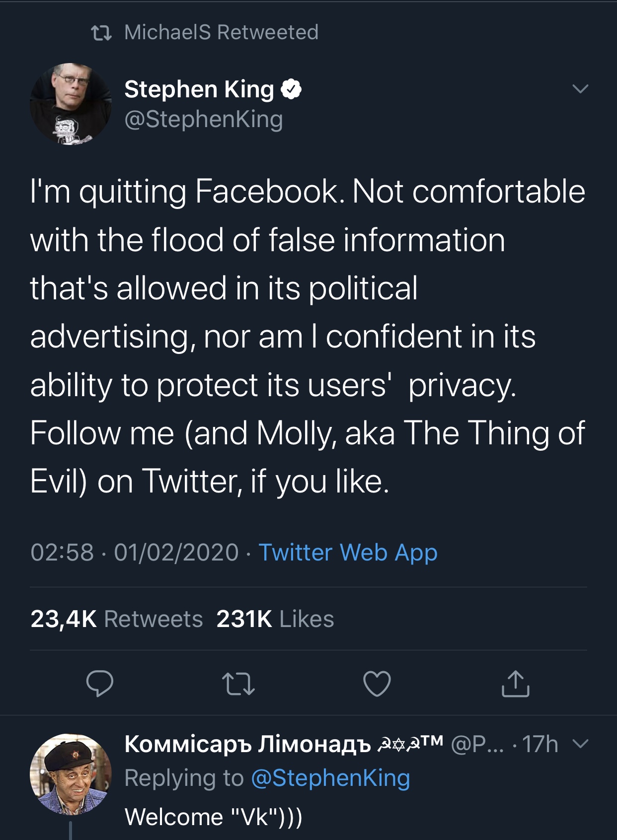Open the reply text Welcome "Vk")))
Viewport: 617px width, 840px height.
[x=214, y=817]
